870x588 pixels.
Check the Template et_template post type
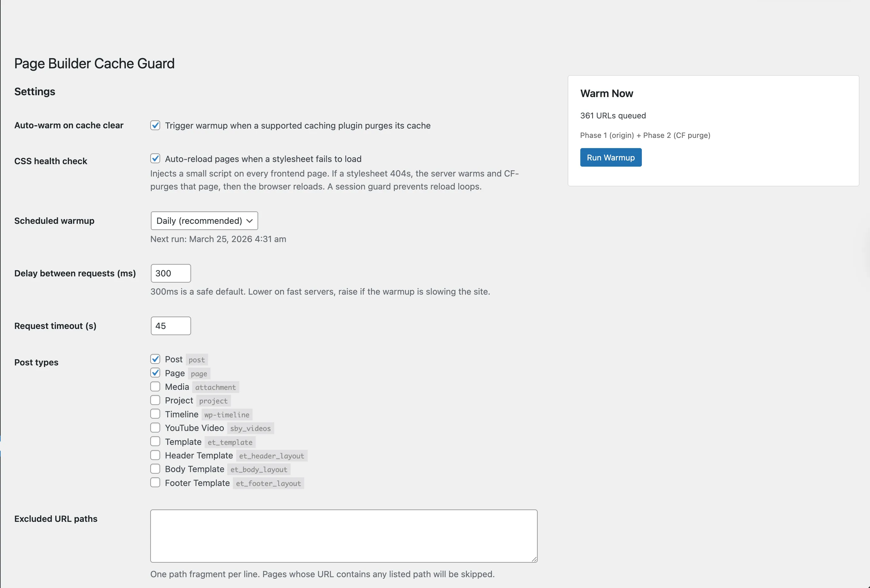coord(155,441)
